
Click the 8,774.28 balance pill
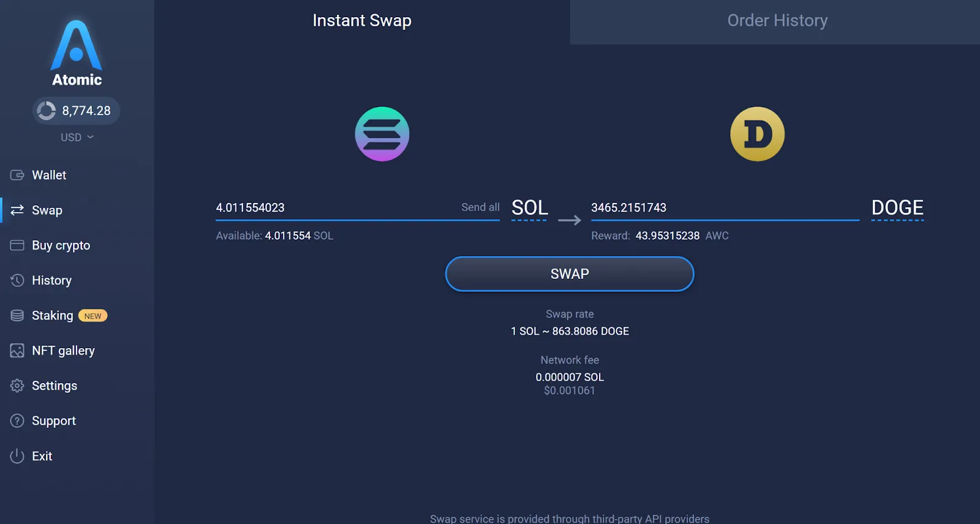pos(76,111)
